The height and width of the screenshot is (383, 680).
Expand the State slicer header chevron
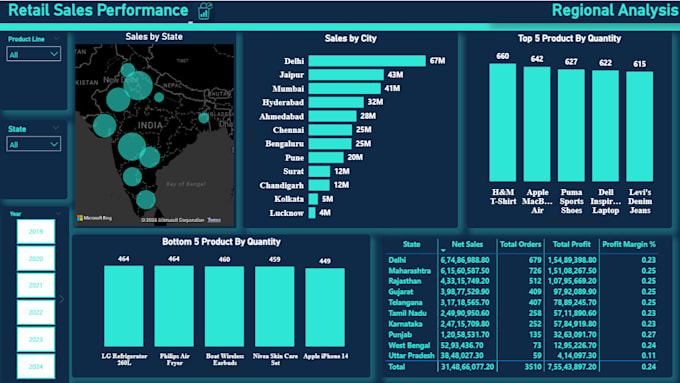[56, 128]
